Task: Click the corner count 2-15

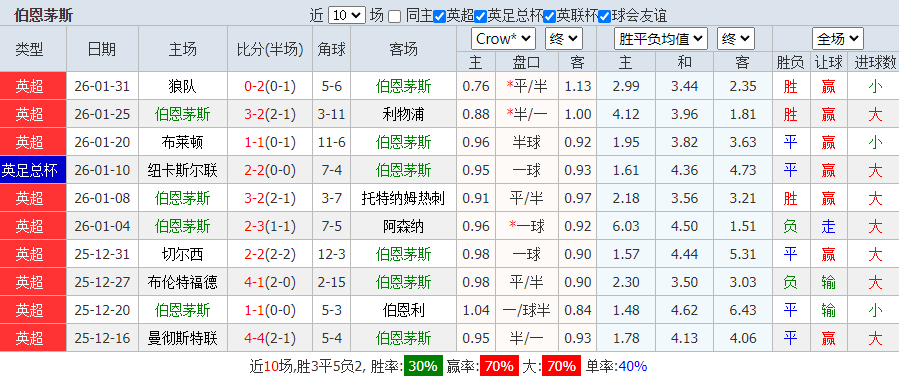Action: [x=331, y=283]
